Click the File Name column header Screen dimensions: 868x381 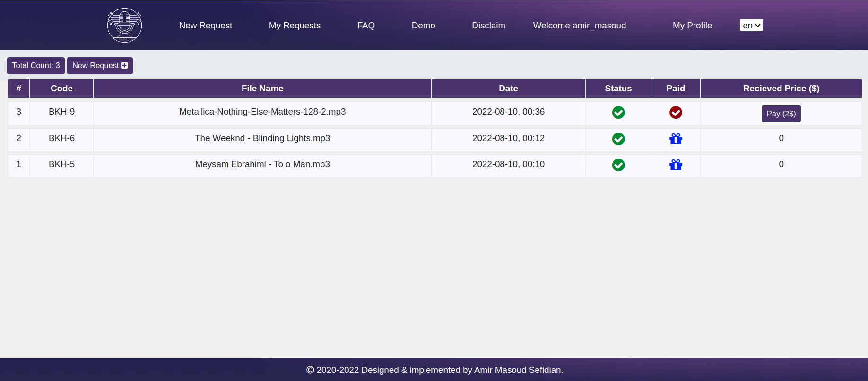coord(262,89)
